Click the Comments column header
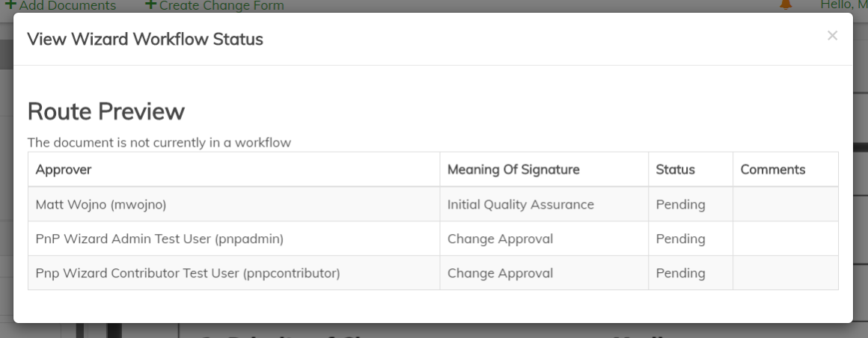This screenshot has height=338, width=868. 773,170
